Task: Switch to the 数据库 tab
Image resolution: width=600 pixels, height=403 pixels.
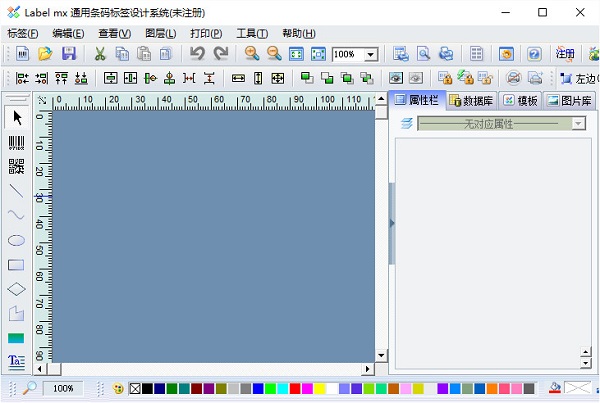Action: [x=470, y=100]
